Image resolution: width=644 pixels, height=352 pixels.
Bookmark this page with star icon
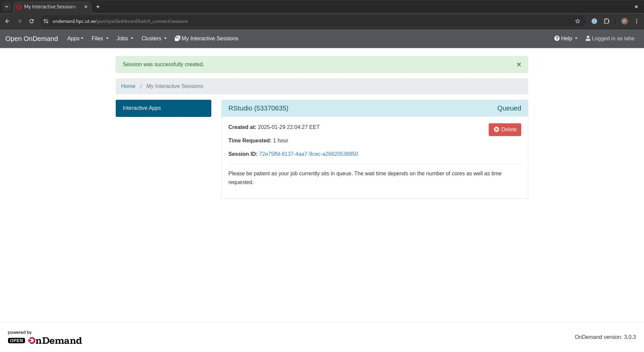coord(578,21)
